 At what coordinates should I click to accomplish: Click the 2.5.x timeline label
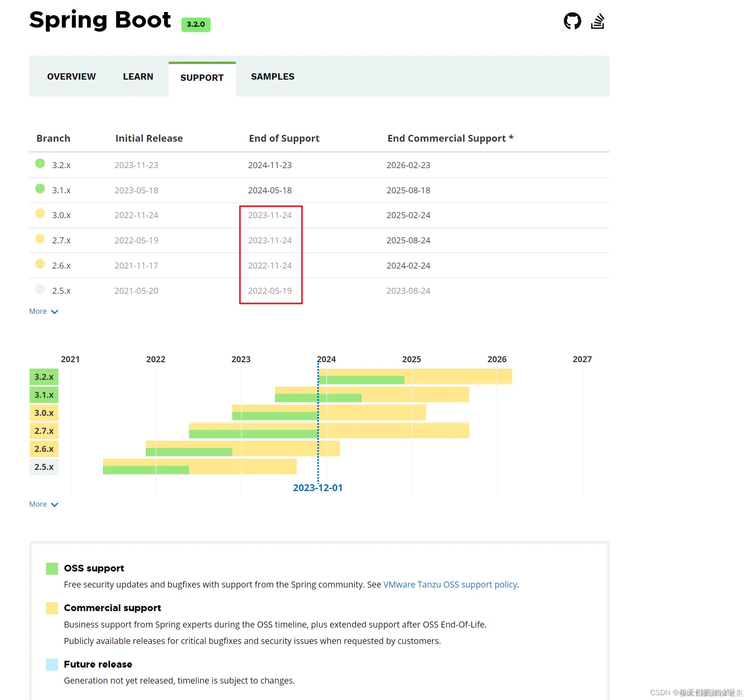[x=44, y=467]
